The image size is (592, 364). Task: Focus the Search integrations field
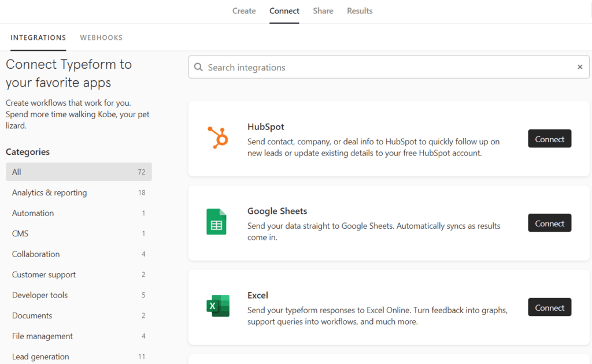pos(388,67)
